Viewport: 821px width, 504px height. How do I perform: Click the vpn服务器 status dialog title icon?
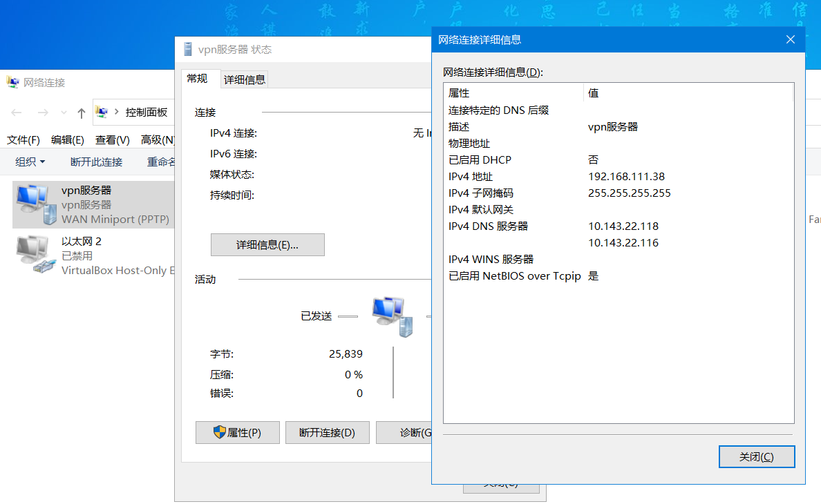point(187,49)
